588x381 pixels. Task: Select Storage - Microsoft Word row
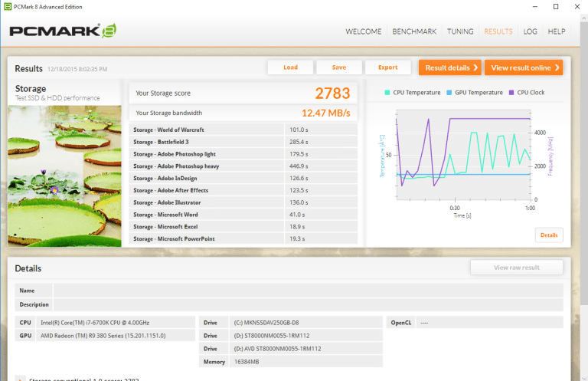click(x=243, y=215)
